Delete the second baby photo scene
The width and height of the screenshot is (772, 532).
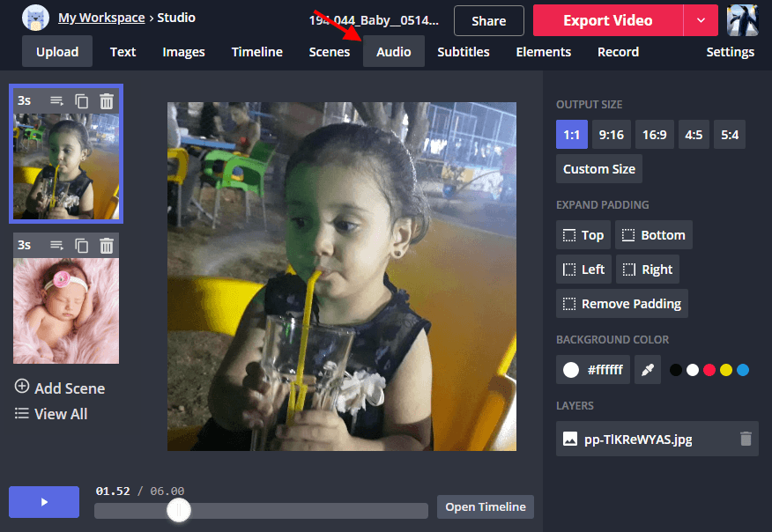107,246
